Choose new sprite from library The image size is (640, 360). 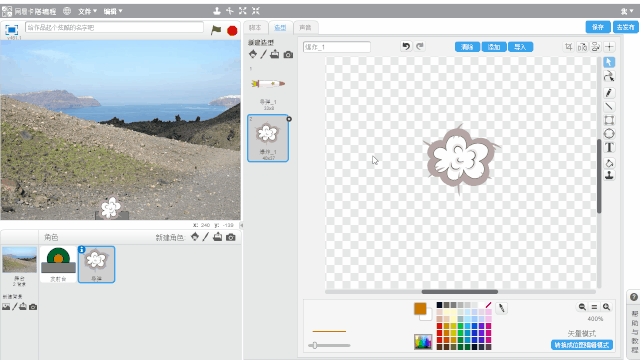point(195,237)
